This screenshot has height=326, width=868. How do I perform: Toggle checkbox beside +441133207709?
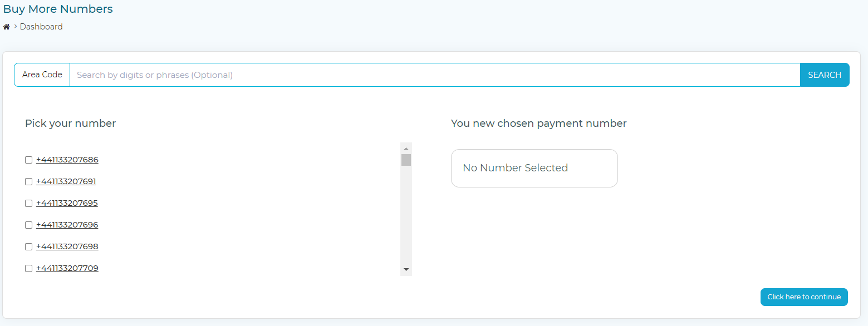pyautogui.click(x=29, y=269)
